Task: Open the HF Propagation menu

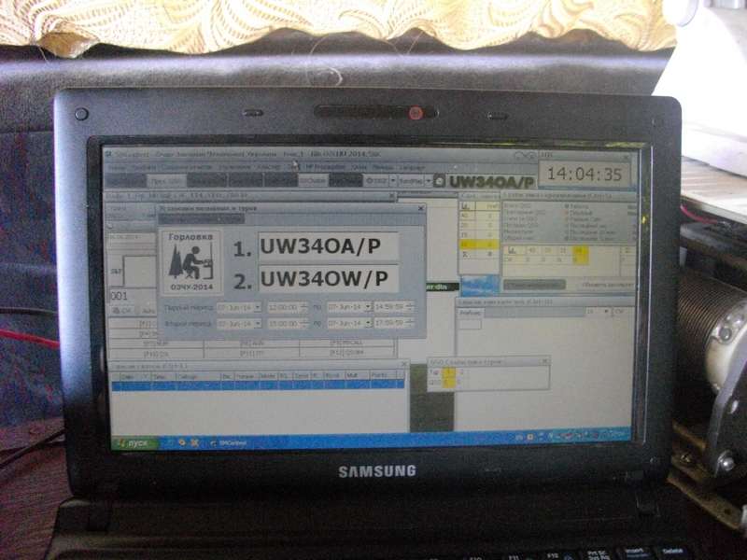Action: [326, 167]
